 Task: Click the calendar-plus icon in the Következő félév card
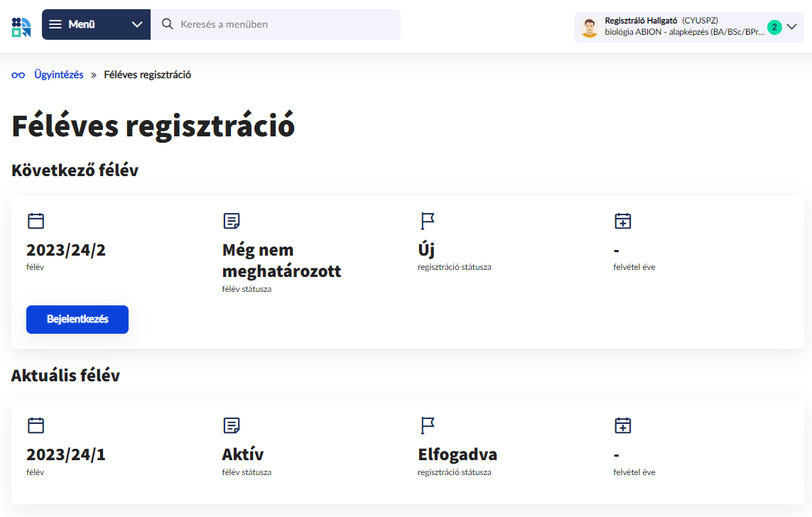tap(622, 221)
